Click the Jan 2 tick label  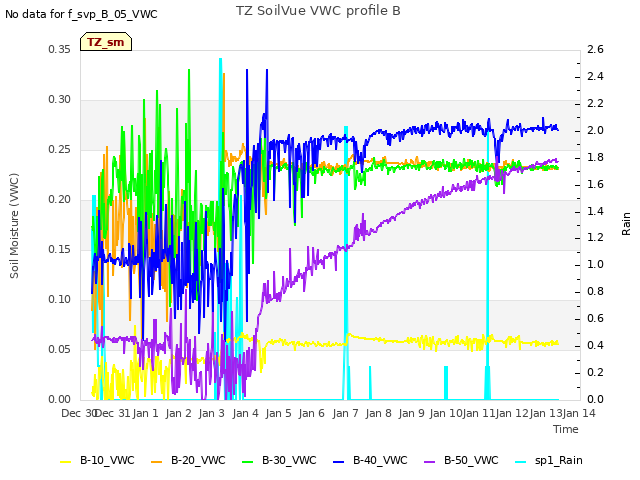tap(179, 413)
